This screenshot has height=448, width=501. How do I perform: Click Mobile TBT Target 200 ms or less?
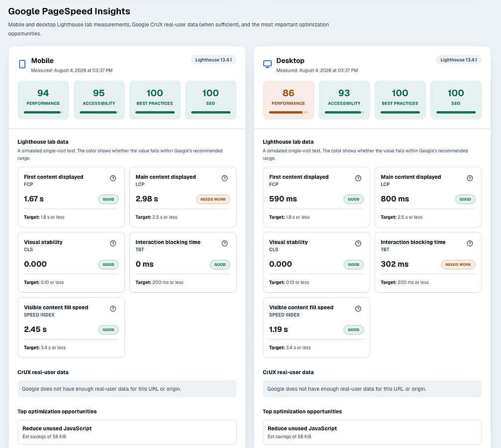point(159,282)
